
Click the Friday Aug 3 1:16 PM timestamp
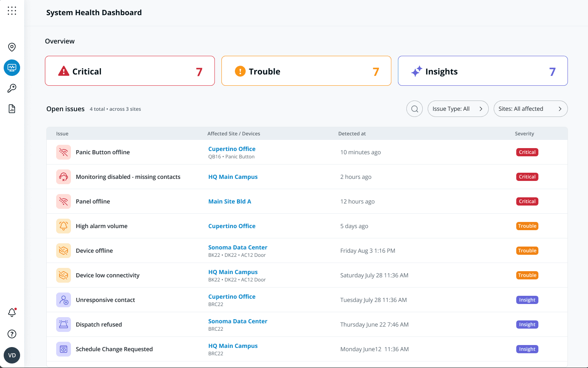(368, 251)
